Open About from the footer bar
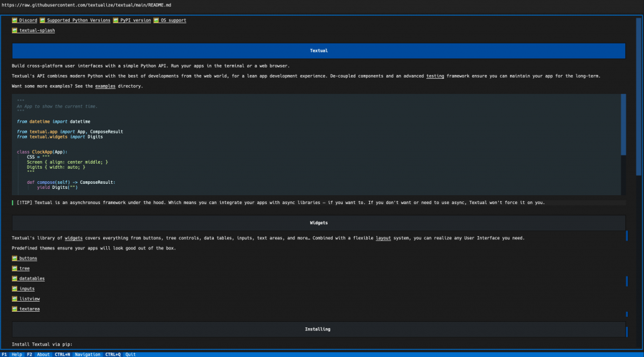Image resolution: width=644 pixels, height=357 pixels. point(43,354)
